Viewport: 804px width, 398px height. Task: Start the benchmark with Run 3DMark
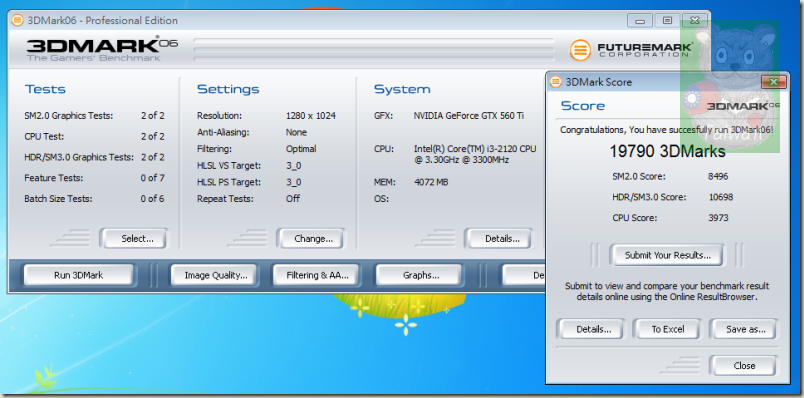pos(78,275)
